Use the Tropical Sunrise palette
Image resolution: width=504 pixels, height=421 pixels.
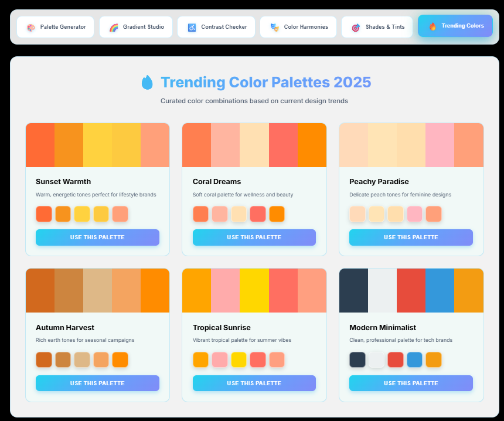[x=254, y=383]
